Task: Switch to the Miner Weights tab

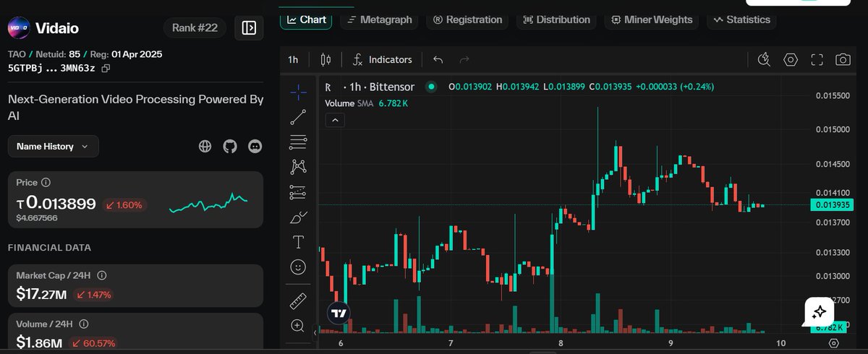Action: coord(652,20)
